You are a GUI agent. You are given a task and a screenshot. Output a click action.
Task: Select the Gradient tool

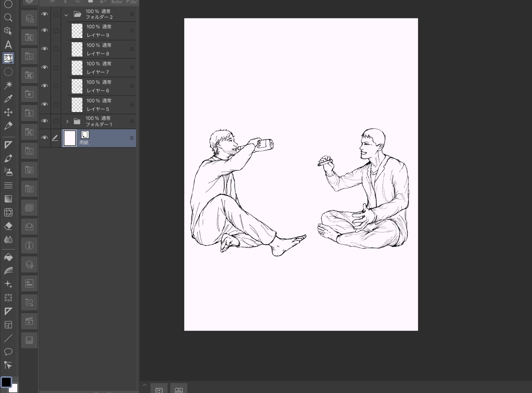click(x=8, y=199)
